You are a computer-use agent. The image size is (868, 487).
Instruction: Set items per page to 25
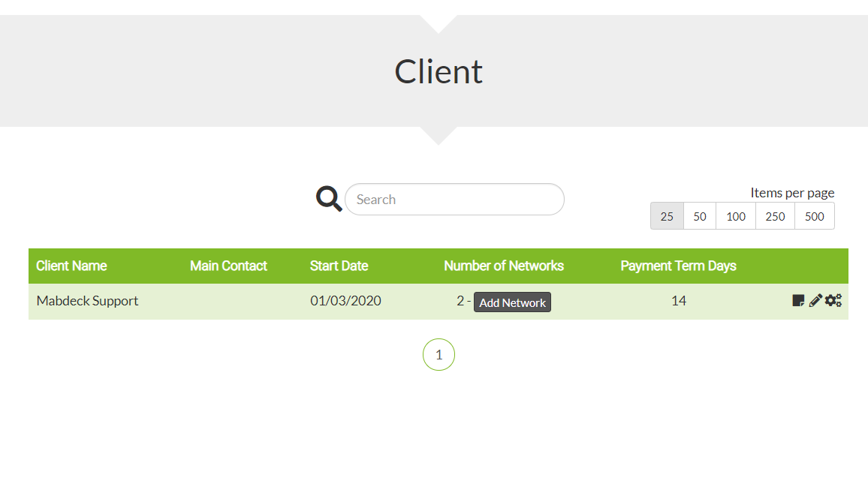pyautogui.click(x=667, y=216)
